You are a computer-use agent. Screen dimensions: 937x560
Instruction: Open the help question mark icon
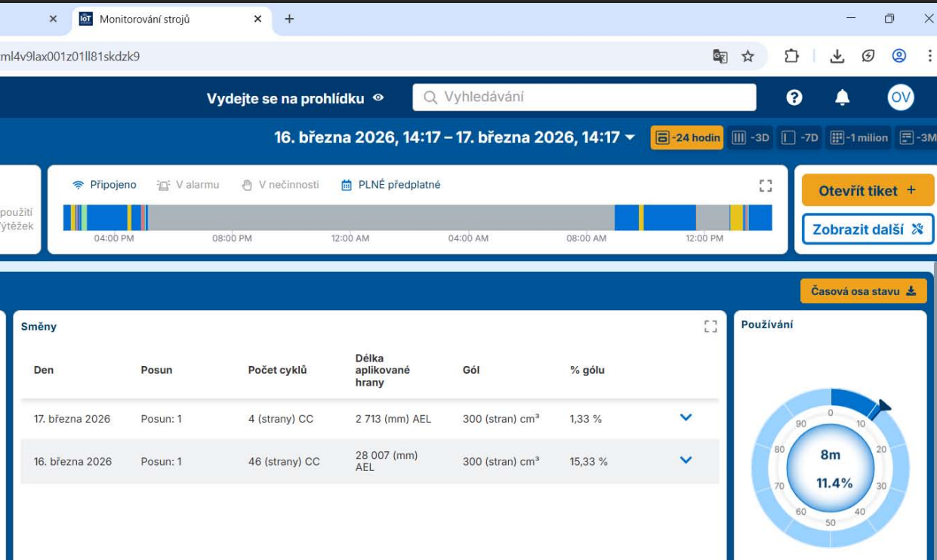[794, 97]
